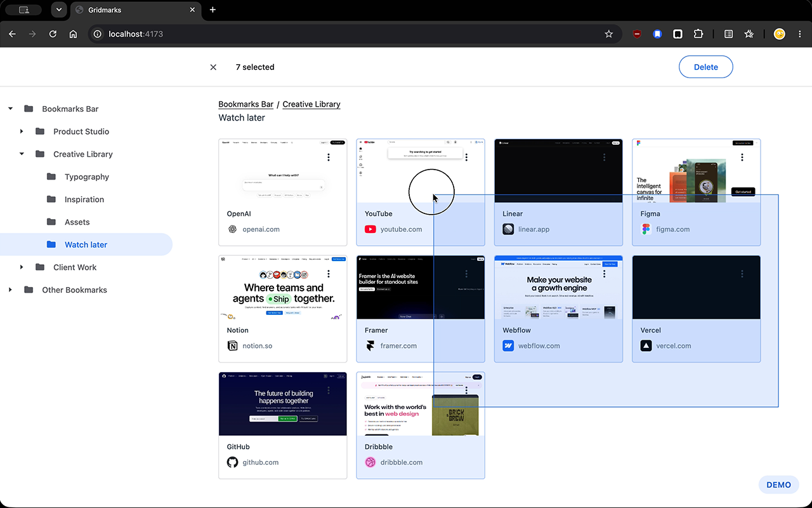Reload the page
The height and width of the screenshot is (508, 812).
(53, 34)
